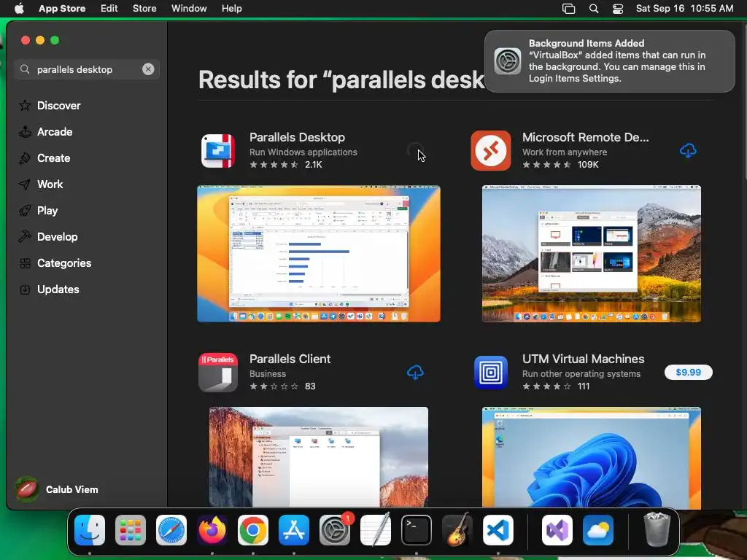Open Visual Studio from the Dock
The height and width of the screenshot is (560, 747).
click(x=557, y=530)
